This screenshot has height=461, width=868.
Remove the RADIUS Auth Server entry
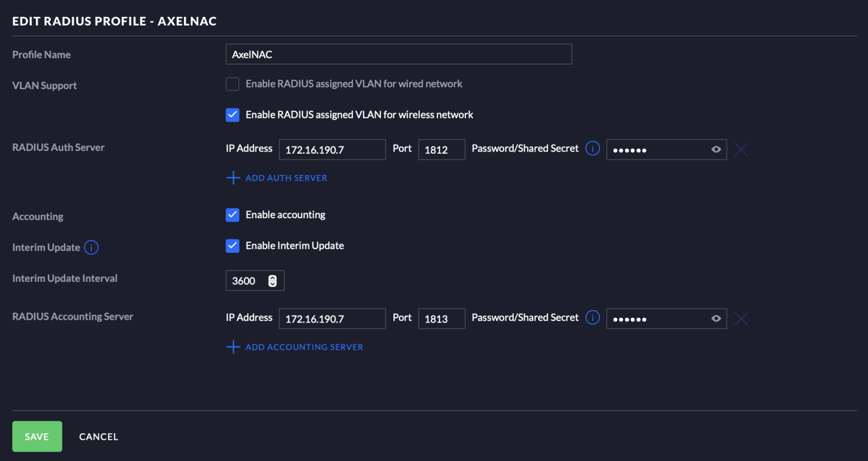[741, 149]
